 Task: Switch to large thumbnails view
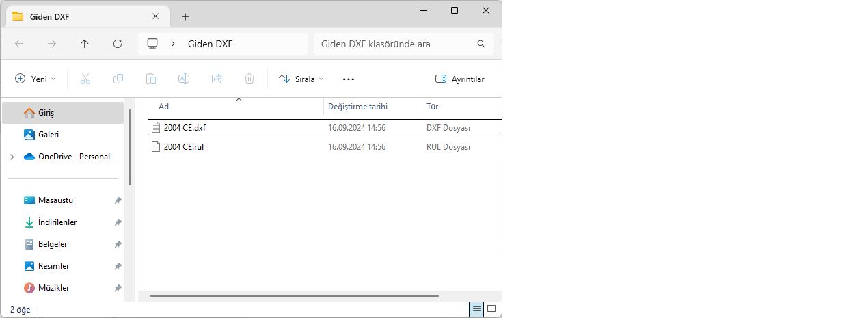491,310
